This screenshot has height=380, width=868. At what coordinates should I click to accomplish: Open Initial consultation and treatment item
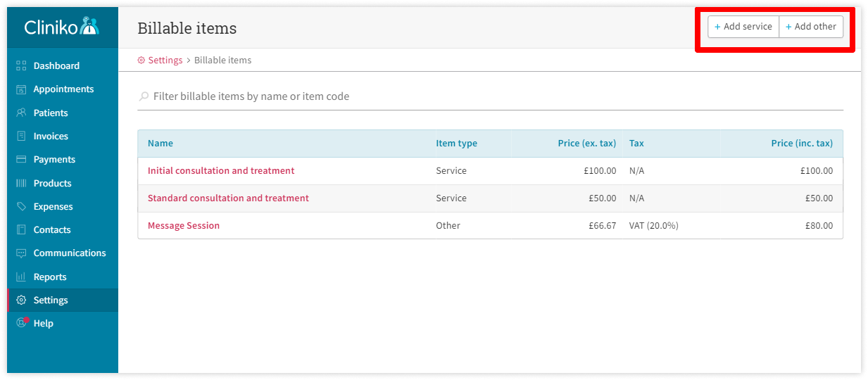221,171
